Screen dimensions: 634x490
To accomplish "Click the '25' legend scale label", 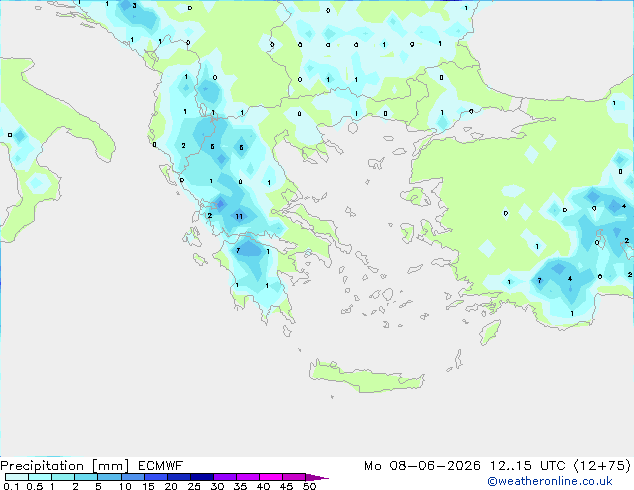I will pyautogui.click(x=194, y=486).
